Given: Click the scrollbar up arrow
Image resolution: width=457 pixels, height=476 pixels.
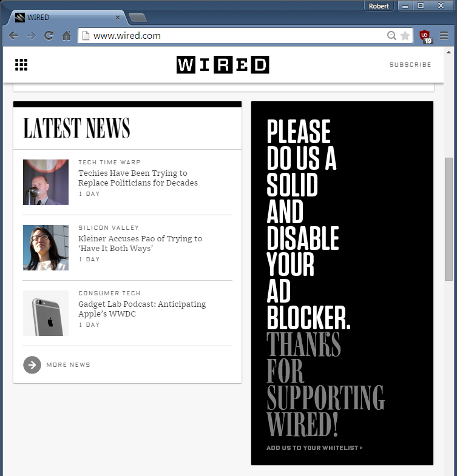Looking at the screenshot, I should pyautogui.click(x=449, y=52).
